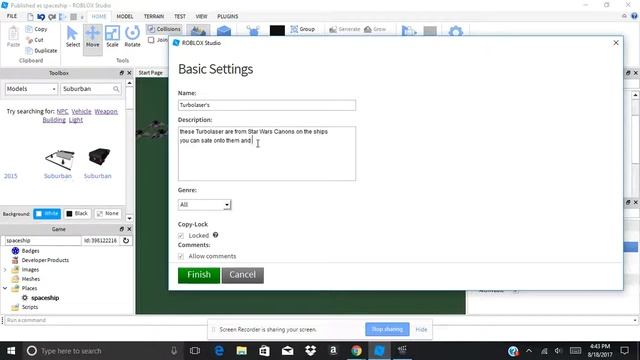Image resolution: width=640 pixels, height=360 pixels.
Task: Switch to the TERRAIN ribbon tab
Action: 153,16
